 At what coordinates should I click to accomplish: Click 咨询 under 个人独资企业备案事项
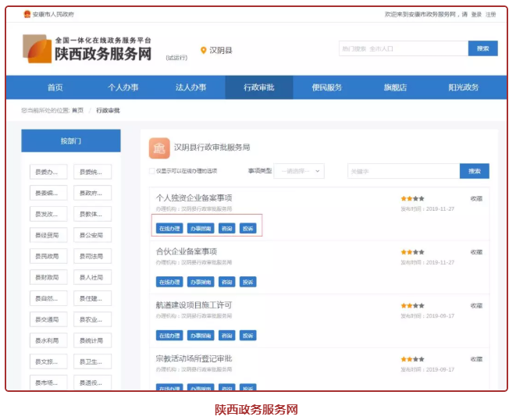click(x=226, y=229)
